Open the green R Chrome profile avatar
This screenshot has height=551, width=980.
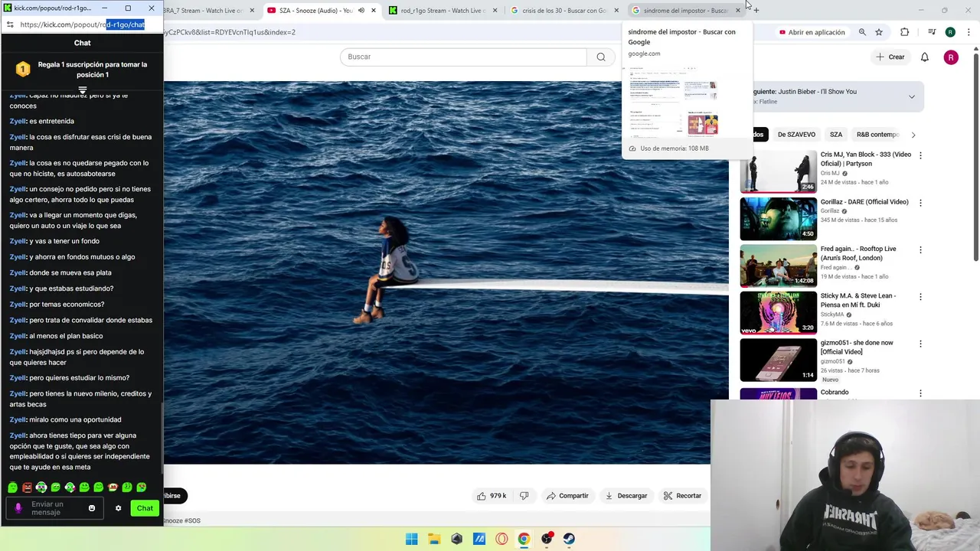click(x=950, y=32)
